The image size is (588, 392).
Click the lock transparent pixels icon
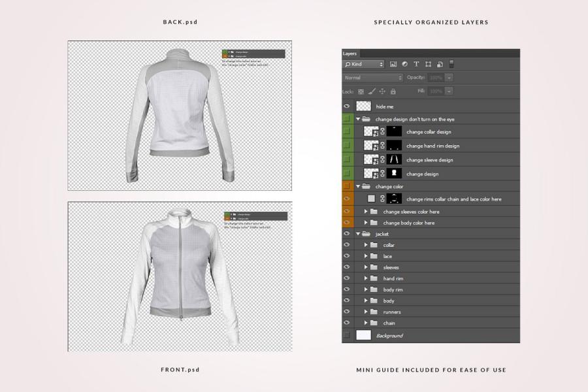361,91
